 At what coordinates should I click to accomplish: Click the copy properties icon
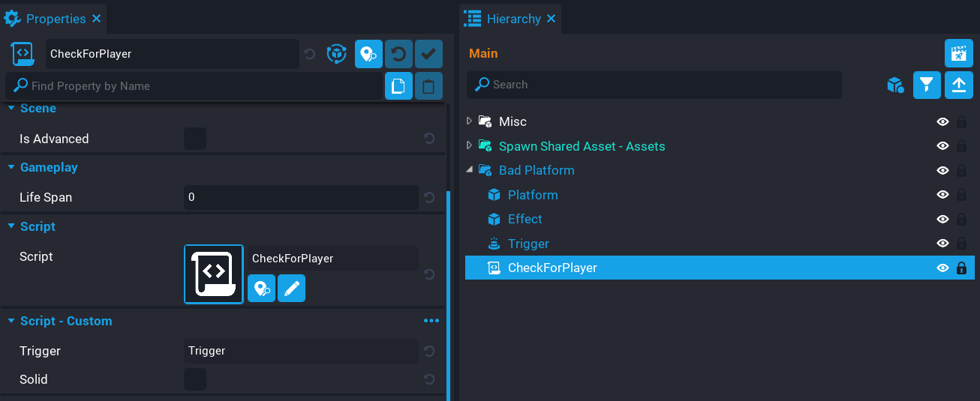click(x=398, y=86)
